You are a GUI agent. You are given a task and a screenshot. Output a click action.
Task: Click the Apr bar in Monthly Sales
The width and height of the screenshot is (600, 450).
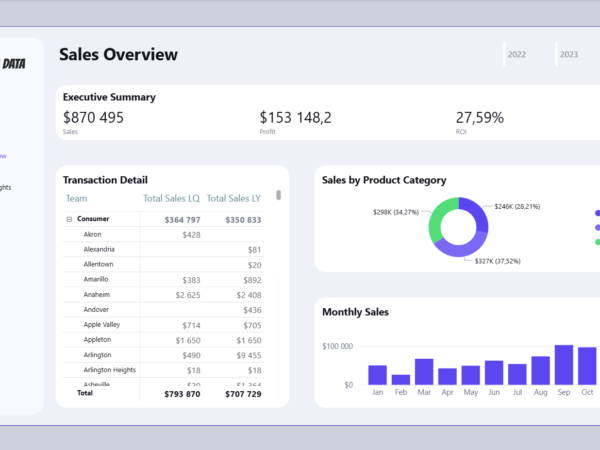pyautogui.click(x=447, y=377)
